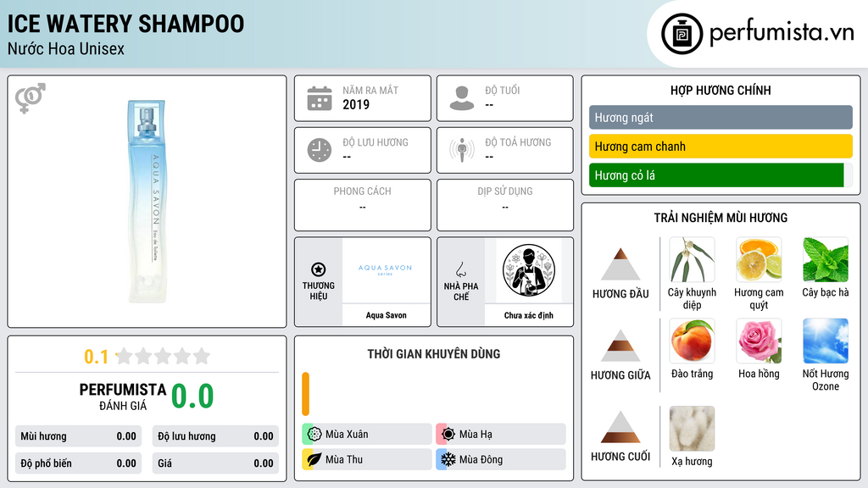Select the Đào trắng peach note image
The width and height of the screenshot is (868, 488).
[692, 341]
